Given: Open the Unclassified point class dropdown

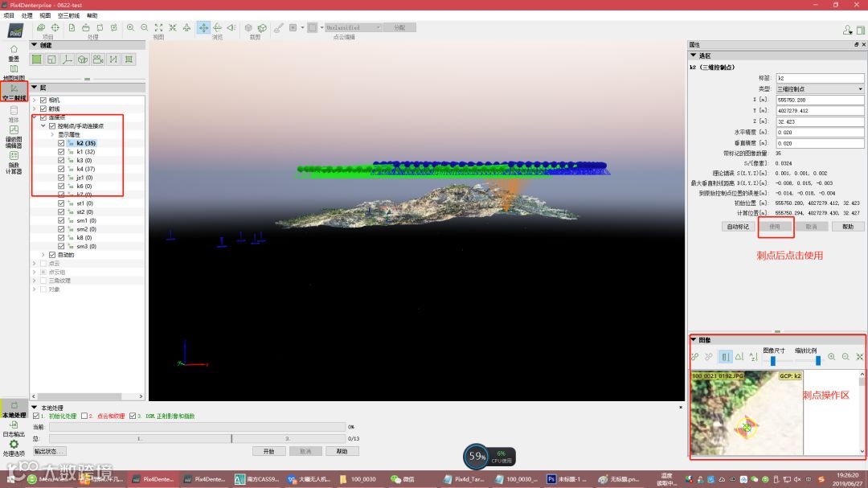Looking at the screenshot, I should tap(353, 27).
